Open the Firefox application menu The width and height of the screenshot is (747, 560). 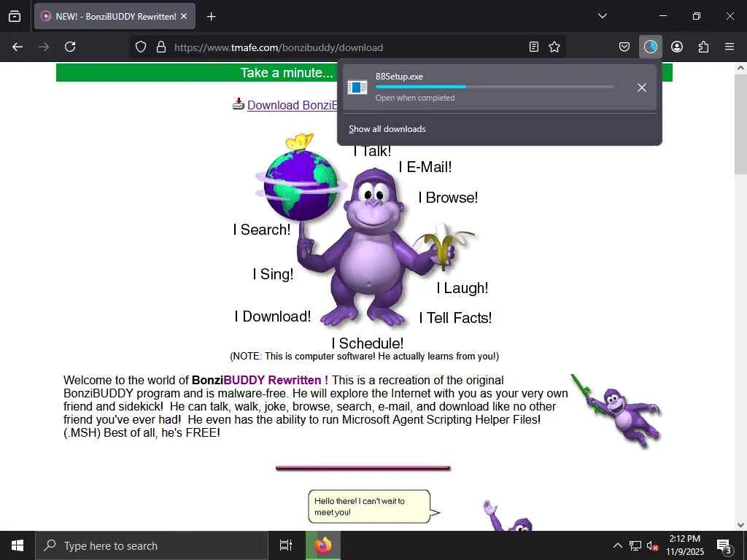coord(729,47)
